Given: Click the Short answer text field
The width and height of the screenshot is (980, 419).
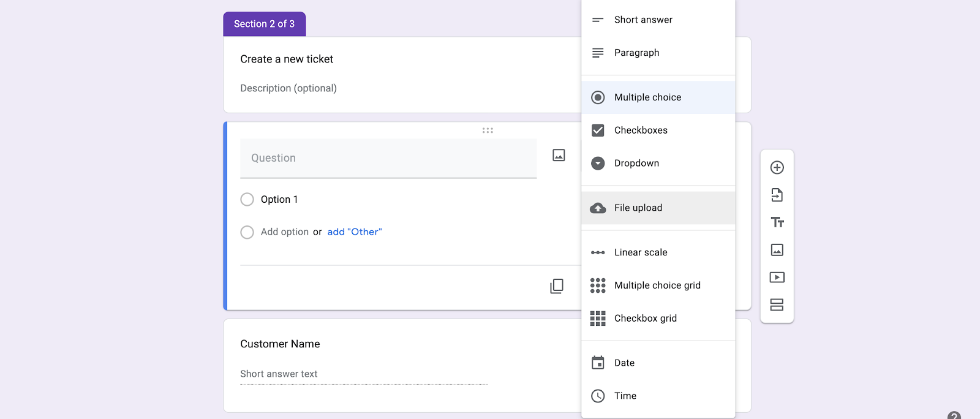Looking at the screenshot, I should [x=364, y=374].
